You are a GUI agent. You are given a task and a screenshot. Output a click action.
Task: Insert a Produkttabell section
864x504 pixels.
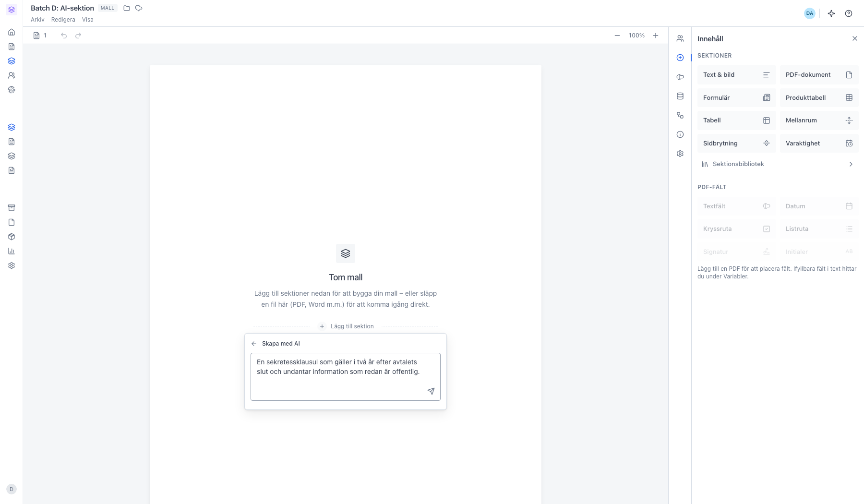click(819, 98)
